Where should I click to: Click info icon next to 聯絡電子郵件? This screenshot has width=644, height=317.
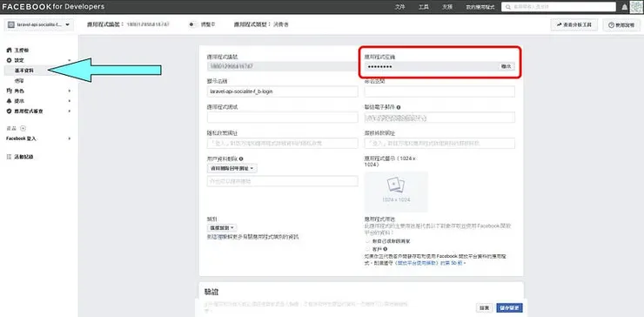coord(399,107)
